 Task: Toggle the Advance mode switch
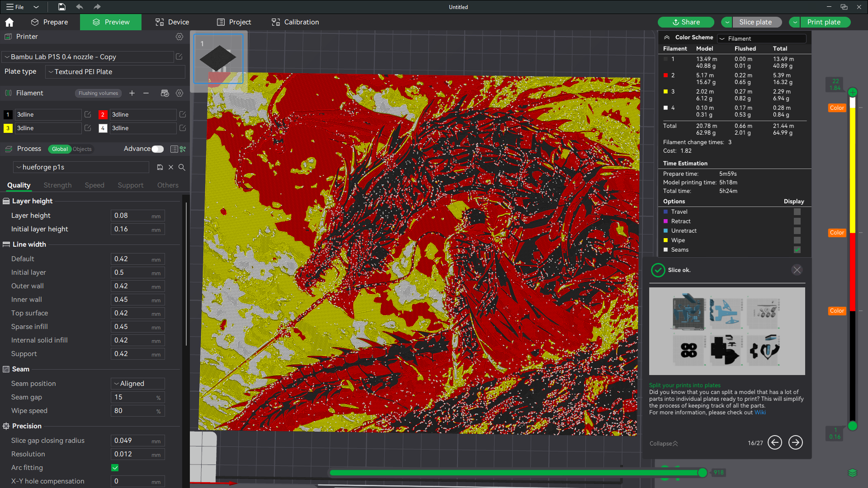point(158,149)
